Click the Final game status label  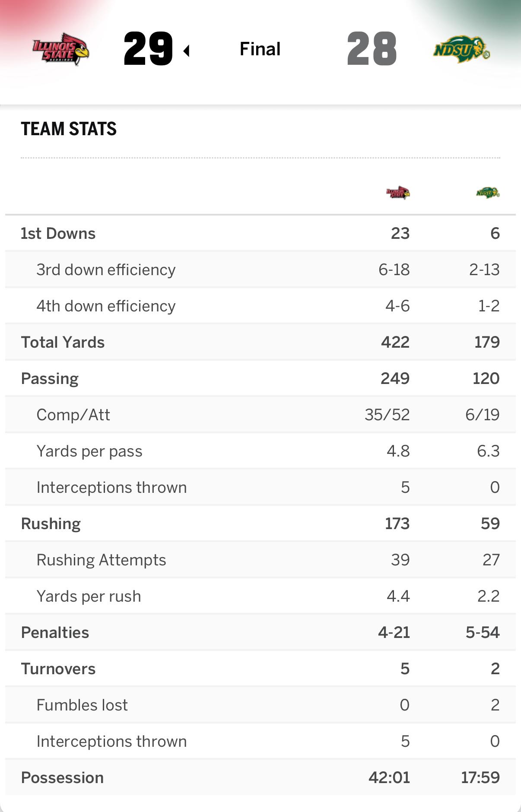tap(260, 49)
